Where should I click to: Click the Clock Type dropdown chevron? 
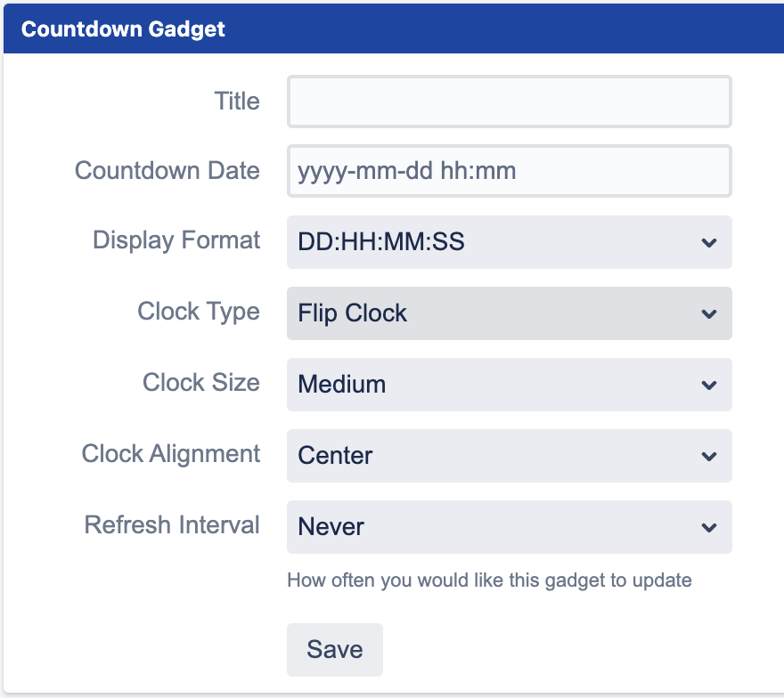(708, 313)
